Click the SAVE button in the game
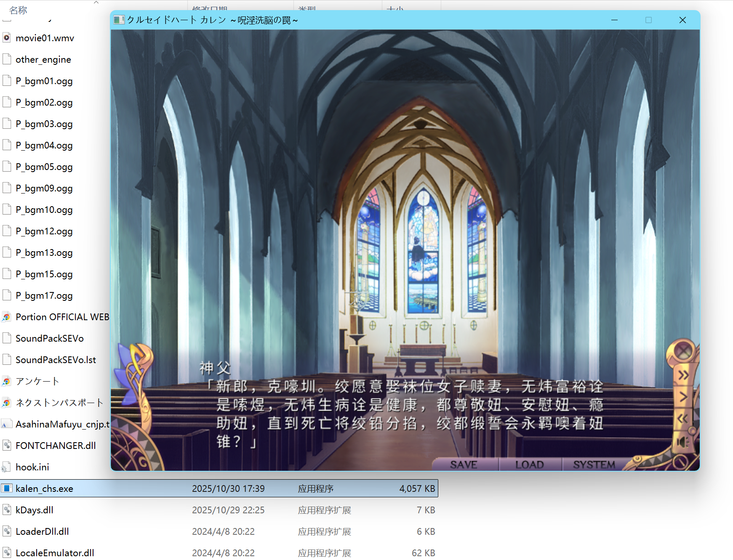 (464, 464)
